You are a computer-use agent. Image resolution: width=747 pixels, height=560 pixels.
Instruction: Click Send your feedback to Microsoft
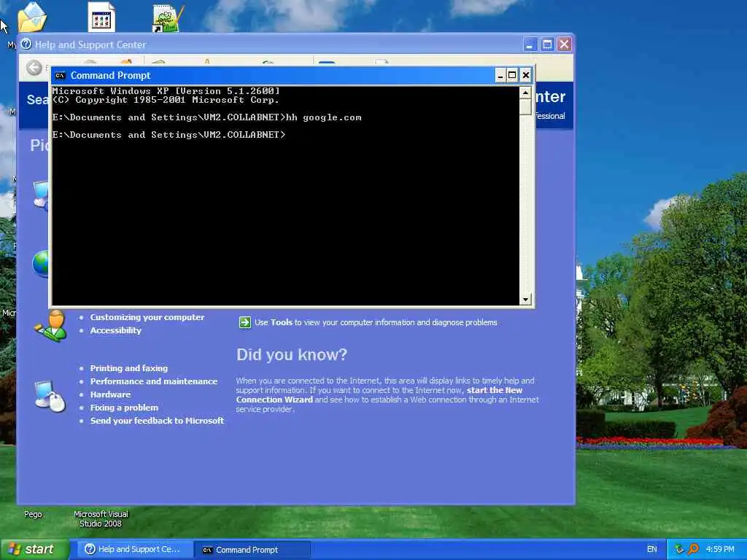158,421
